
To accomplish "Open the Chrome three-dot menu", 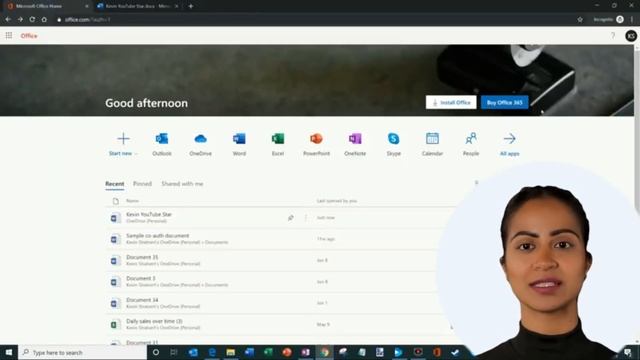I will 632,19.
